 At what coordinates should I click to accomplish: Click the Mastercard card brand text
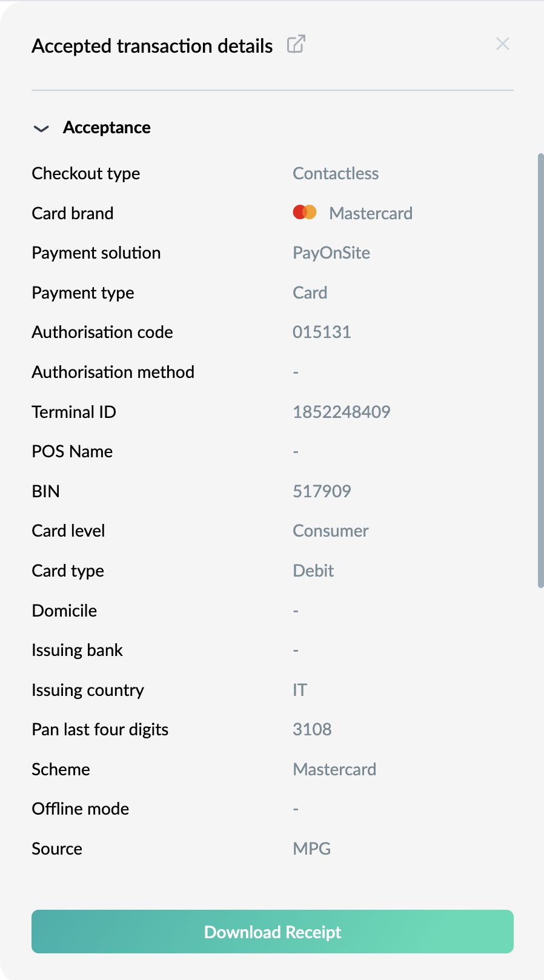(x=371, y=213)
